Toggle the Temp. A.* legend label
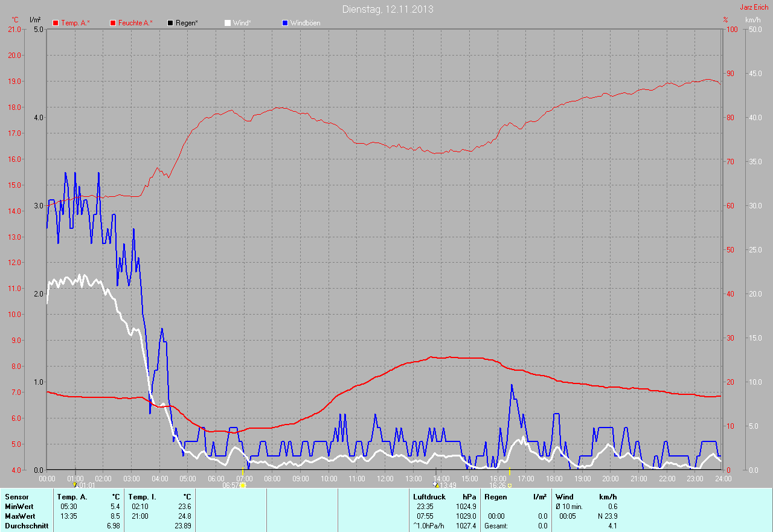This screenshot has height=532, width=773. [x=75, y=23]
